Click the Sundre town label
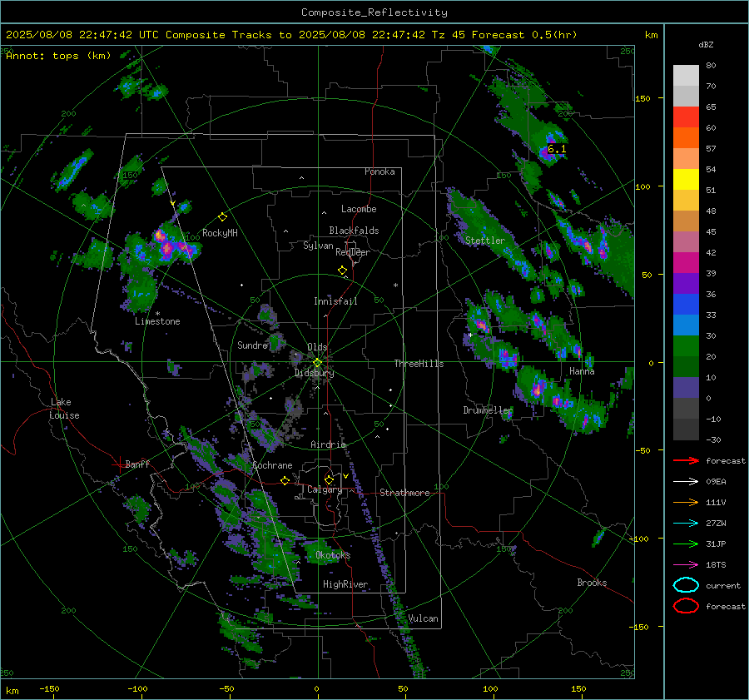The height and width of the screenshot is (700, 749). pos(252,345)
